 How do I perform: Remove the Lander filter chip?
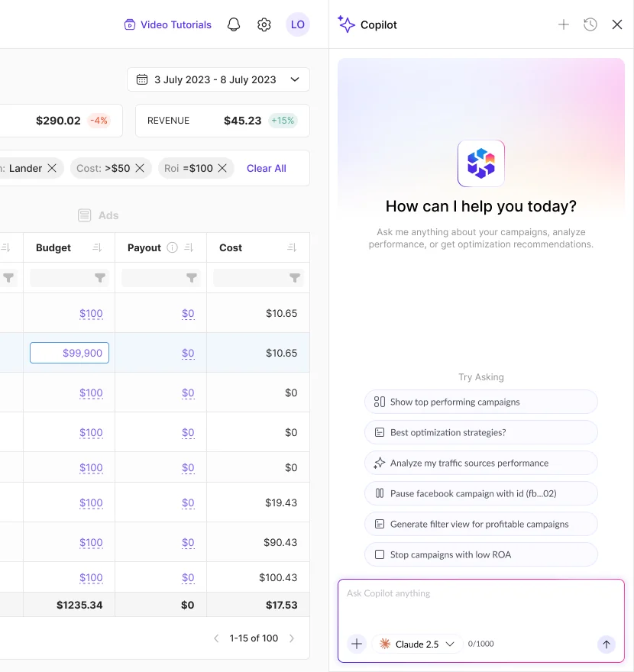click(x=52, y=168)
